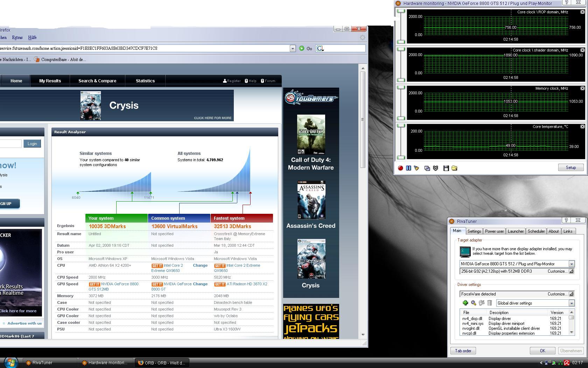Open My Results in site navigation

[50, 81]
